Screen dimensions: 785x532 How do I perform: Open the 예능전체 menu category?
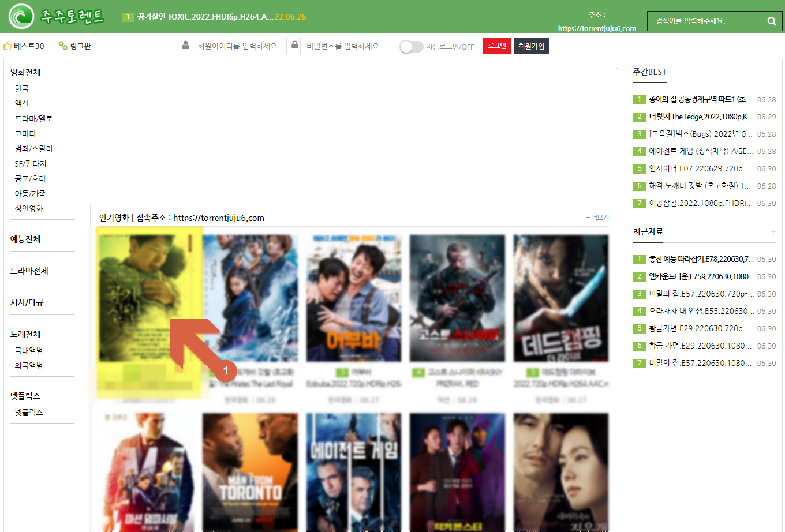[25, 239]
